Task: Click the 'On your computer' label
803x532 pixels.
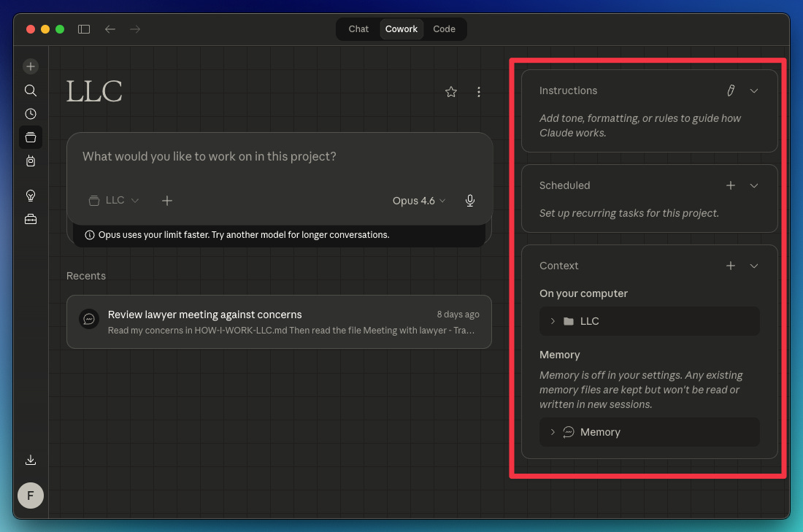Action: [x=583, y=293]
